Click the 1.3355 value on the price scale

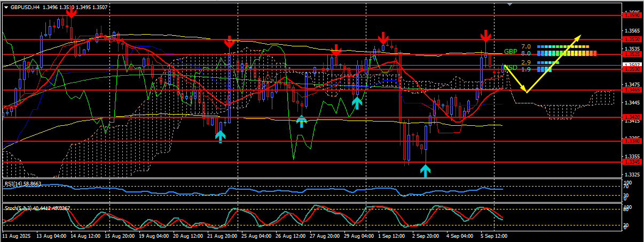point(632,157)
